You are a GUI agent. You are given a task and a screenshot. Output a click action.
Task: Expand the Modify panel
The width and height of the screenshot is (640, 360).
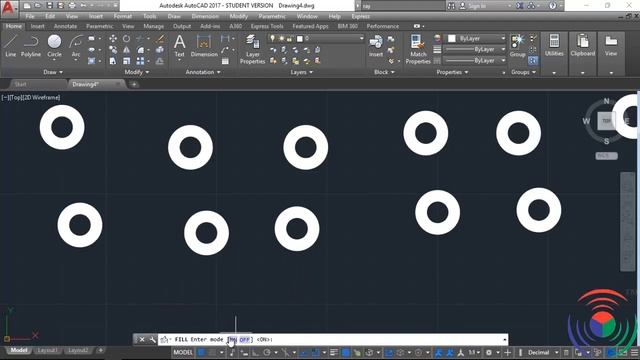(x=137, y=72)
